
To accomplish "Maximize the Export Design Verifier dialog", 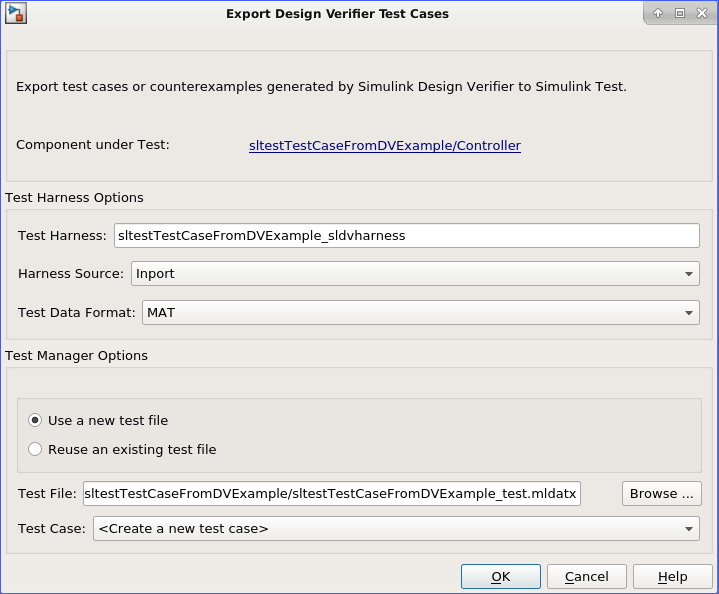I will [679, 13].
